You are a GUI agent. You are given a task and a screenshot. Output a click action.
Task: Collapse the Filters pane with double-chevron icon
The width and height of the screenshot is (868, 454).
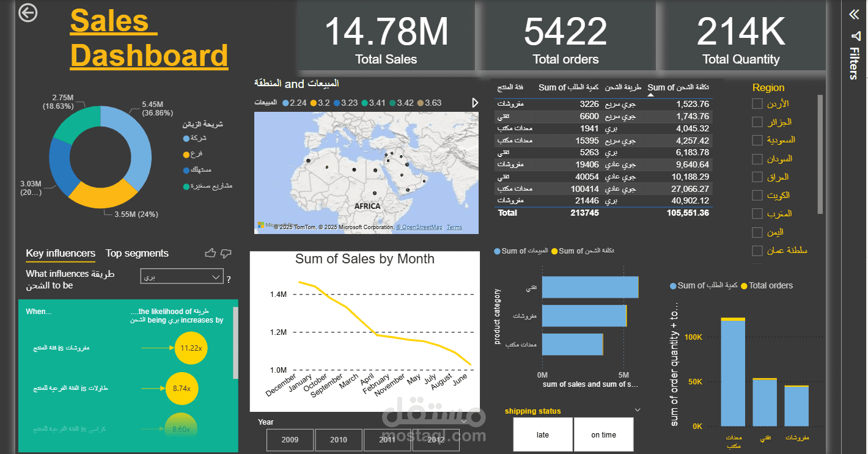[853, 14]
